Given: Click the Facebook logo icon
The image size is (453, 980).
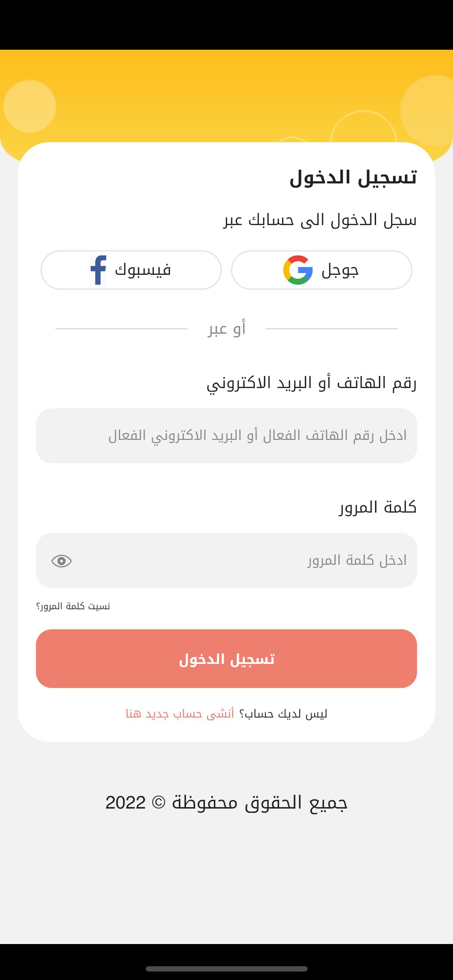Looking at the screenshot, I should 98,270.
